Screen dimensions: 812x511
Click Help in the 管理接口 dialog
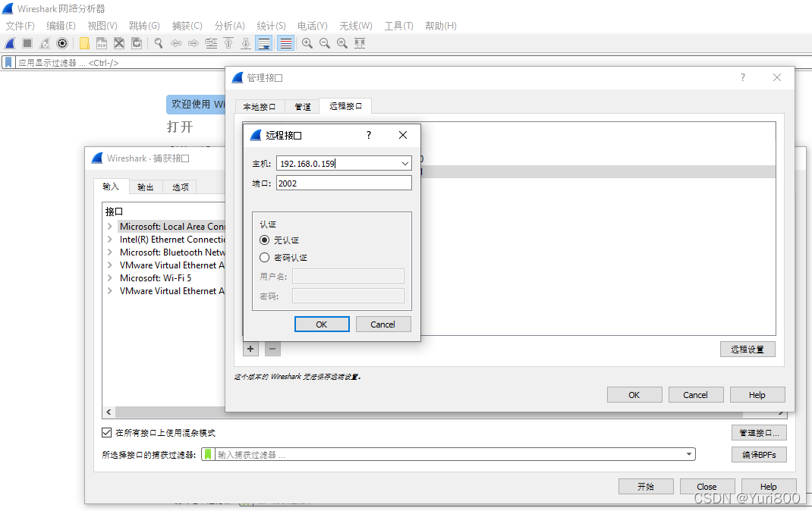coord(757,395)
